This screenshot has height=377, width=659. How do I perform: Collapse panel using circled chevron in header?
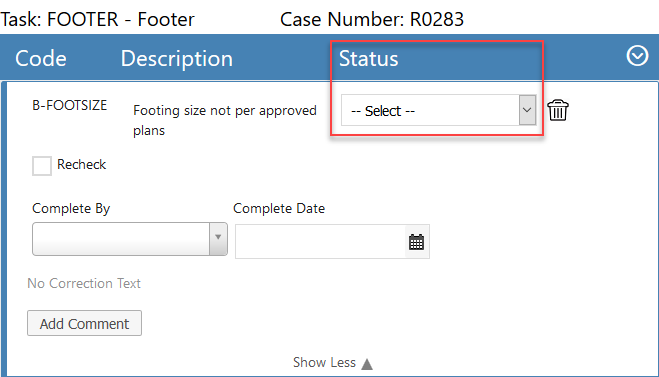point(637,56)
